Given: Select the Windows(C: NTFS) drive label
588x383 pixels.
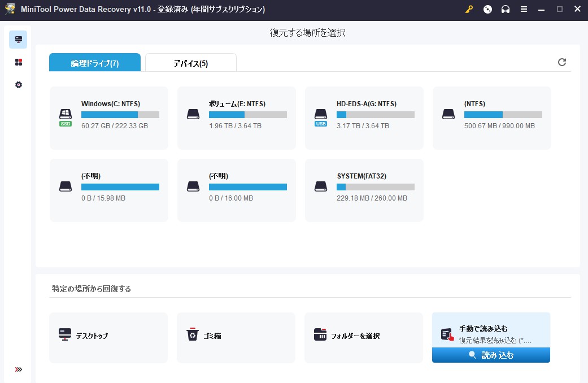Looking at the screenshot, I should (111, 104).
